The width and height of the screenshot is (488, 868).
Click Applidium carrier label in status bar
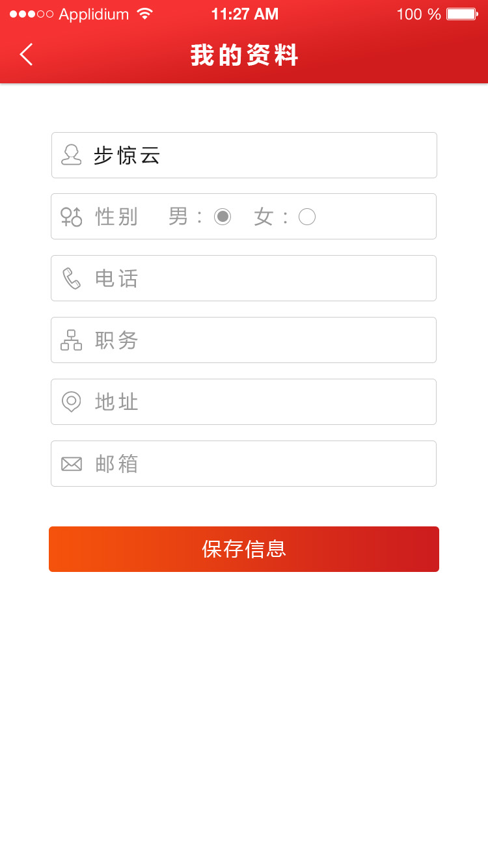[91, 13]
